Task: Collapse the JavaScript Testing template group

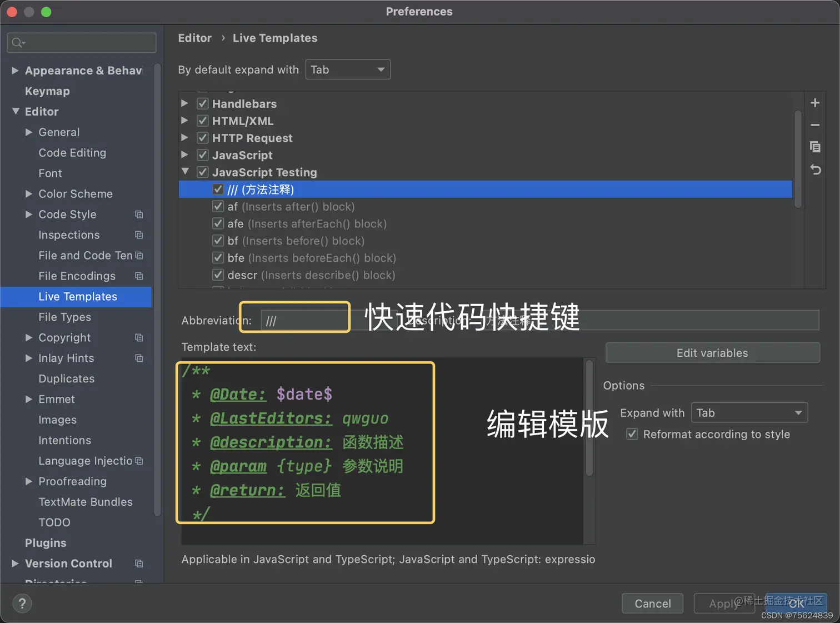Action: coord(185,172)
